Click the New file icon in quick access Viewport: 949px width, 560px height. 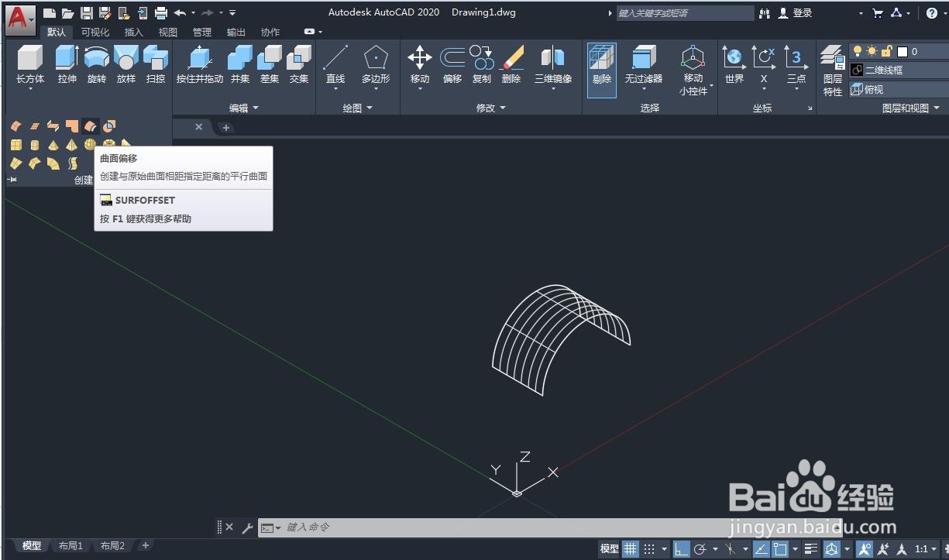[x=49, y=12]
